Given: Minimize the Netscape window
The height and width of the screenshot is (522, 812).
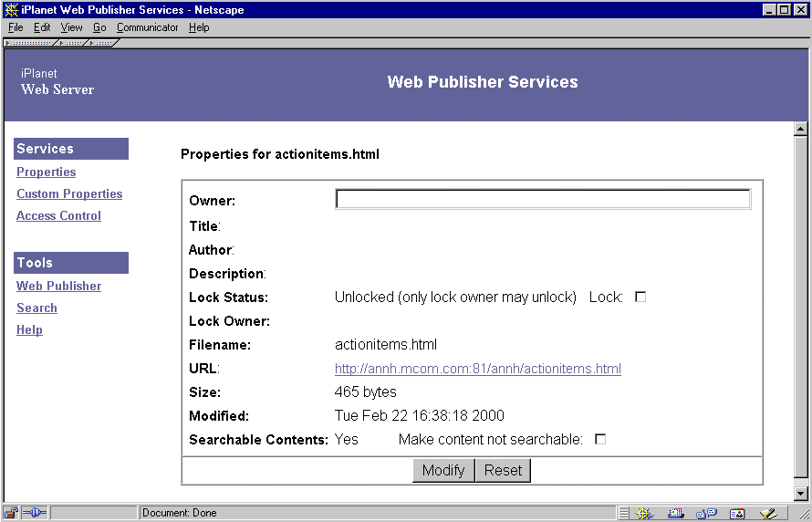Looking at the screenshot, I should point(770,9).
